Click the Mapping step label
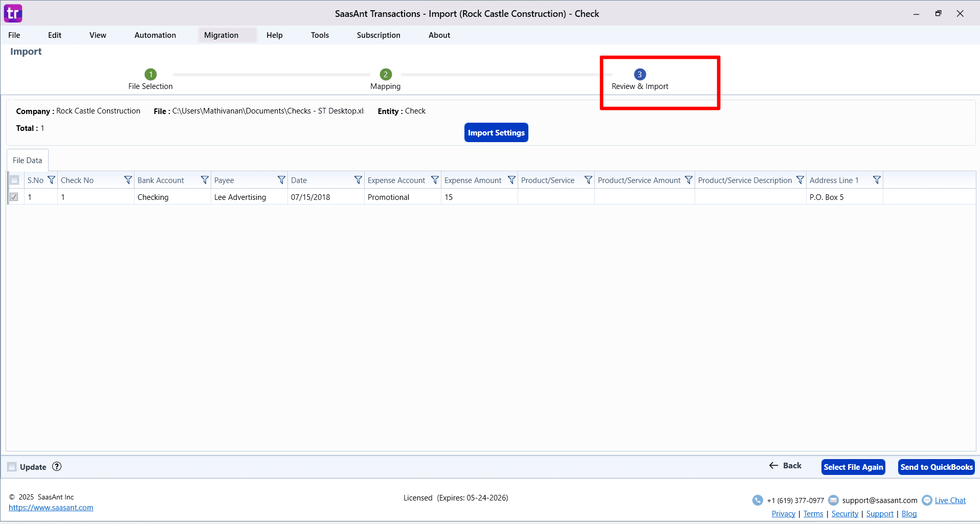This screenshot has height=524, width=980. tap(386, 86)
